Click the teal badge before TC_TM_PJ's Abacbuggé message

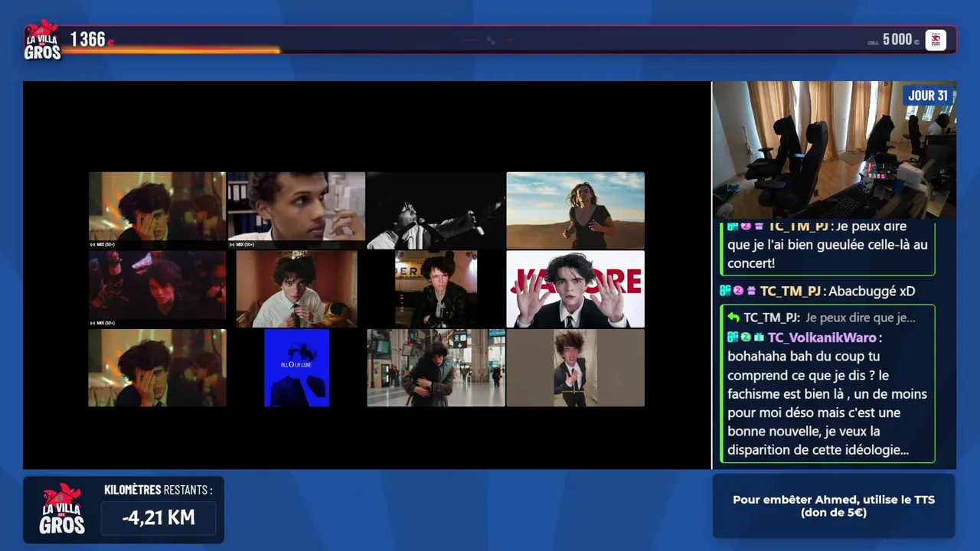pos(725,291)
